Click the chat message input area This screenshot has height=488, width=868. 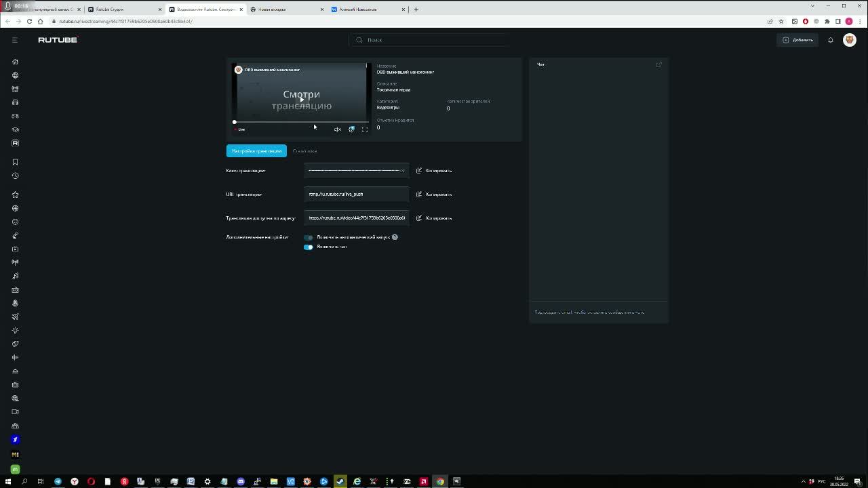click(598, 312)
